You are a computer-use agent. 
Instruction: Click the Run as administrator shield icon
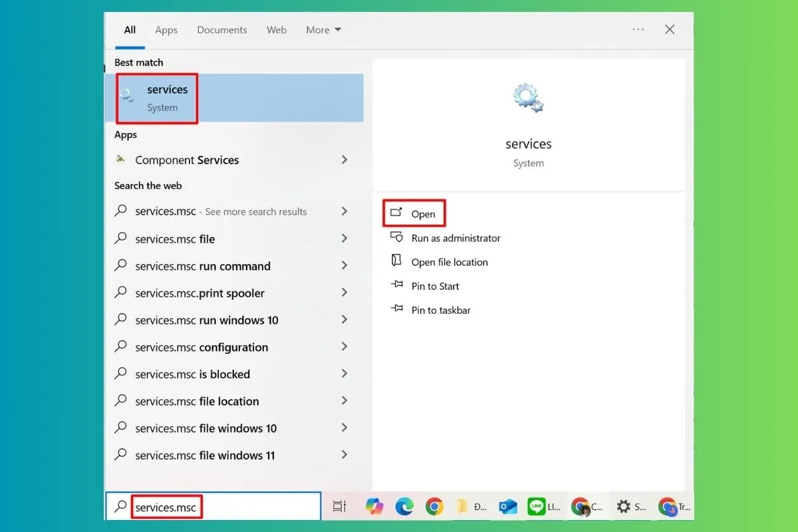(397, 237)
